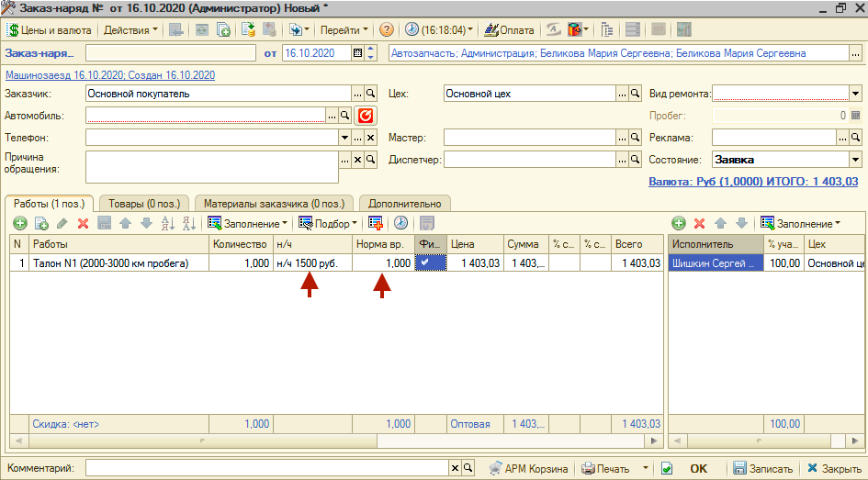Click the OK button
This screenshot has height=480, width=868.
pyautogui.click(x=699, y=468)
